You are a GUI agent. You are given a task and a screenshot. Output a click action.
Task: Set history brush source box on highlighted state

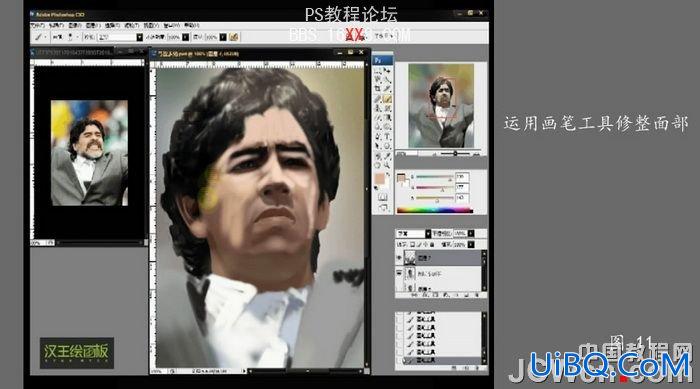399,360
